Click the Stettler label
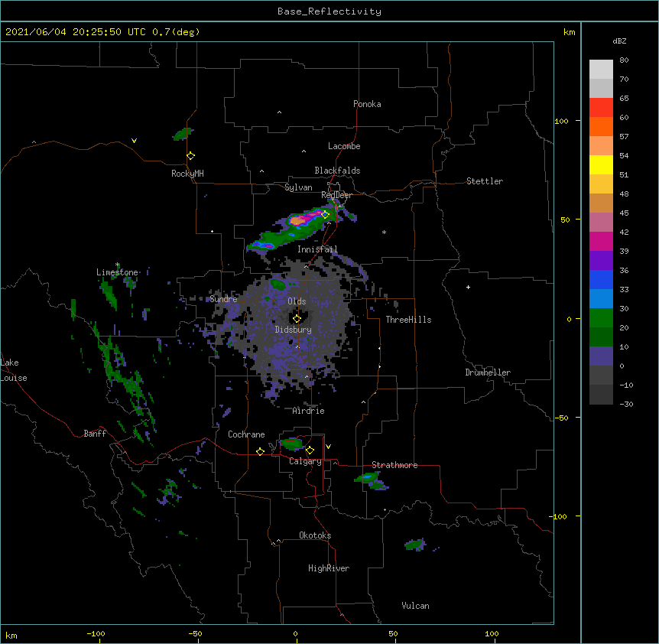This screenshot has height=644, width=659. tap(484, 181)
